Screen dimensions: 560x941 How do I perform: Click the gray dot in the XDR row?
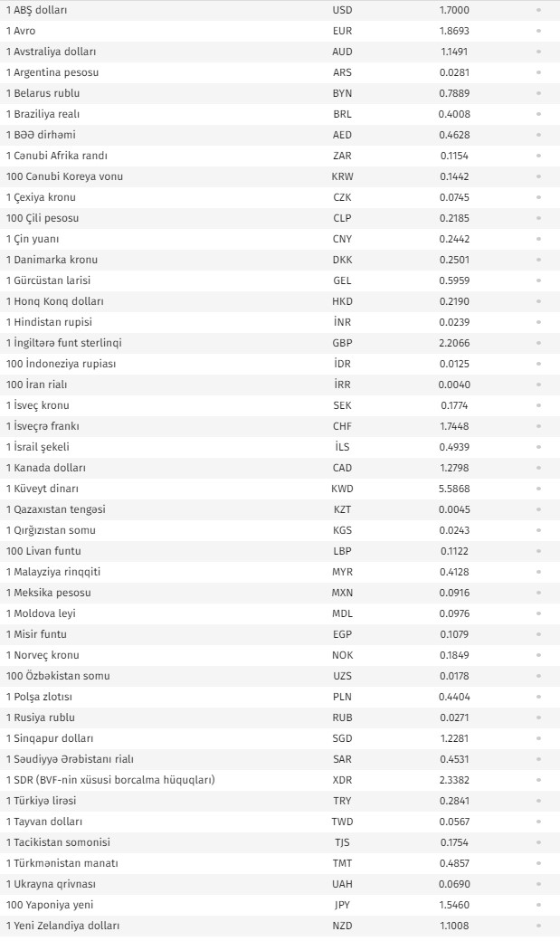[x=538, y=780]
